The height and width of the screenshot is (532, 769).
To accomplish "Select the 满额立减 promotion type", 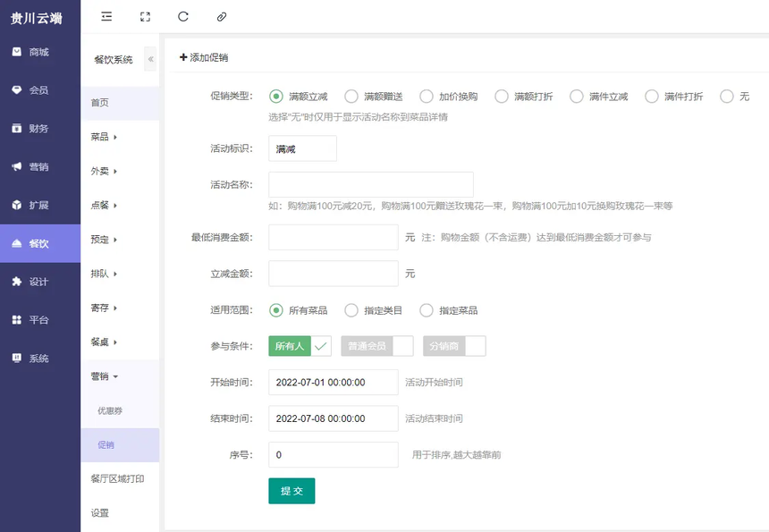I will click(x=276, y=96).
